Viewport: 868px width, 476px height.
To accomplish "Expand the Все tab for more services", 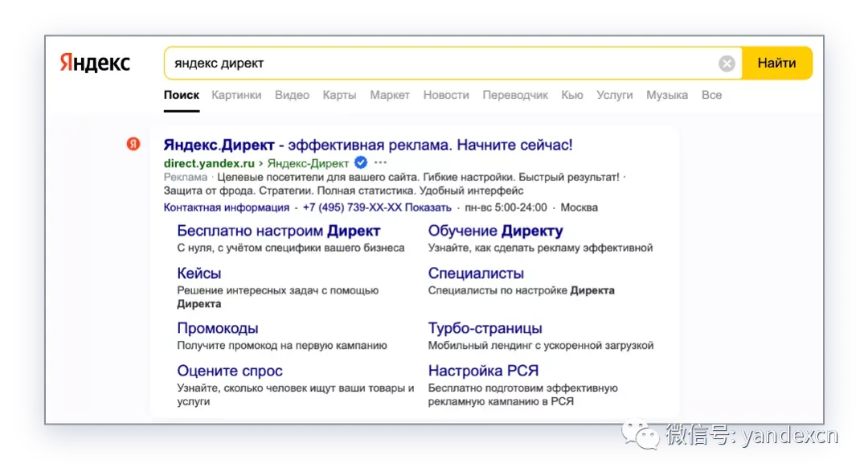I will [711, 95].
